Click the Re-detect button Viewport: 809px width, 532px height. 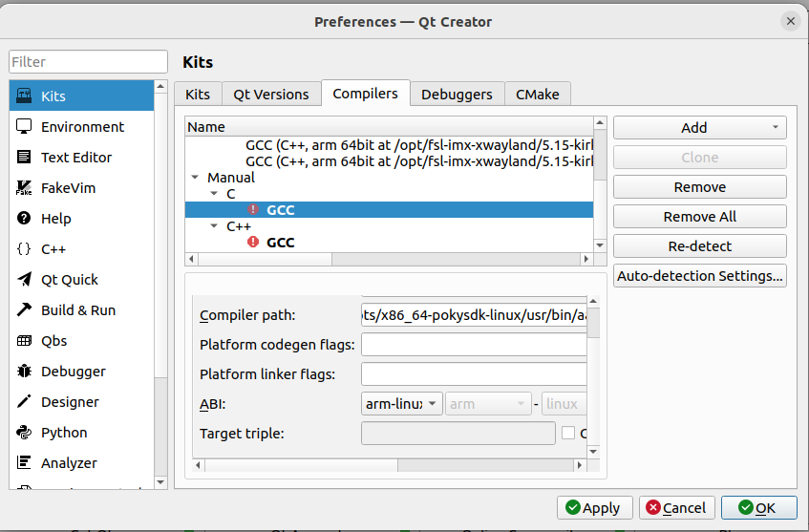point(699,246)
